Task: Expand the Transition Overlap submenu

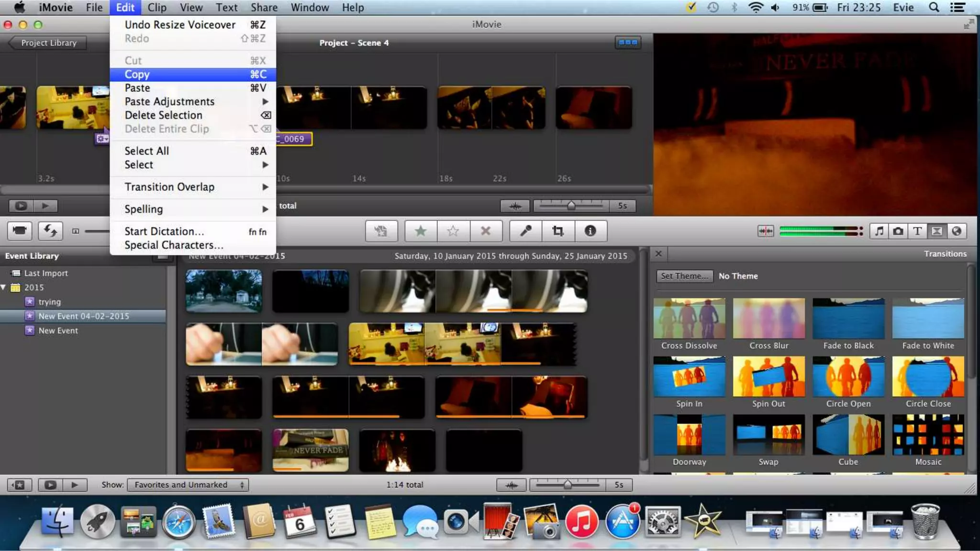Action: (x=193, y=187)
